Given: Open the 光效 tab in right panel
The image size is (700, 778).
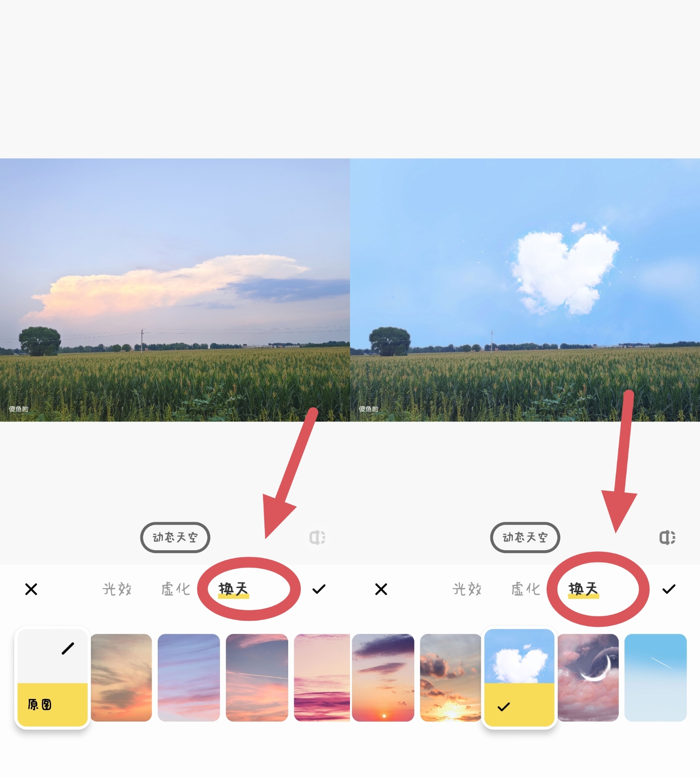Looking at the screenshot, I should 467,589.
